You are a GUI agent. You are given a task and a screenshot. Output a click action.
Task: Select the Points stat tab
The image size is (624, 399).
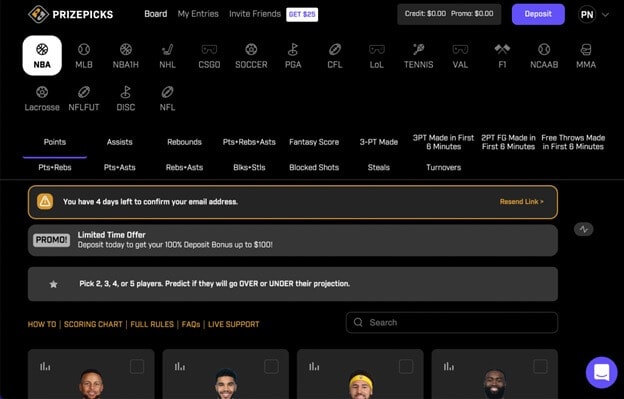[x=55, y=142]
